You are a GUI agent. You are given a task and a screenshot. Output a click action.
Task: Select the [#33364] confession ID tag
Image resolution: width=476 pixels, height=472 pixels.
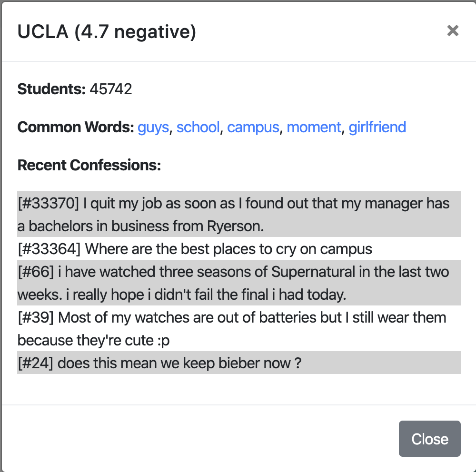point(49,249)
